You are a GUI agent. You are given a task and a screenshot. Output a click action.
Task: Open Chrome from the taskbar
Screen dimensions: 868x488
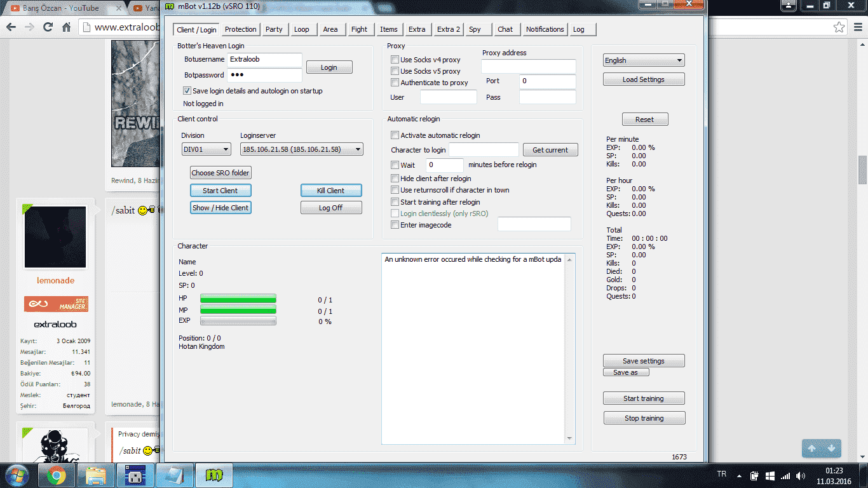[56, 475]
